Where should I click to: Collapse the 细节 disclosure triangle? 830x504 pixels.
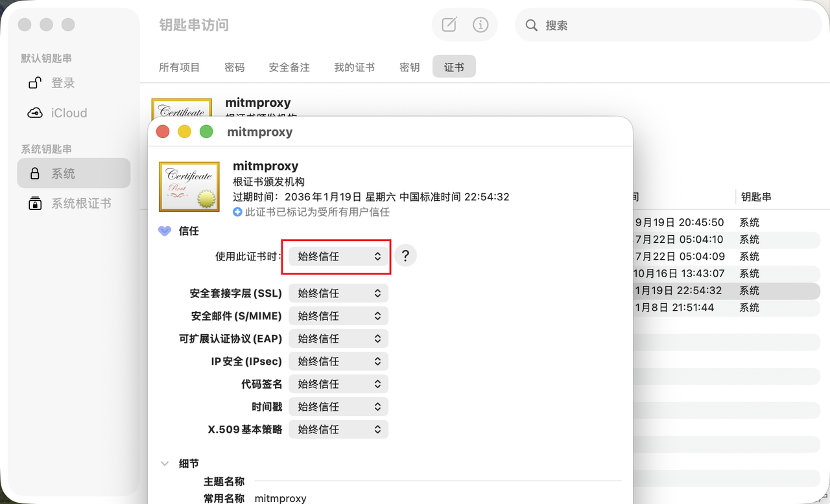click(x=164, y=463)
